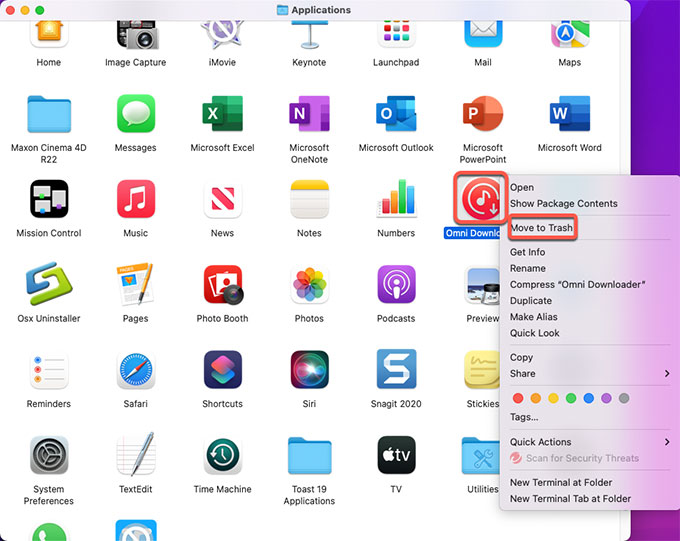Apply the yellow tag color
This screenshot has width=680, height=541.
(553, 398)
